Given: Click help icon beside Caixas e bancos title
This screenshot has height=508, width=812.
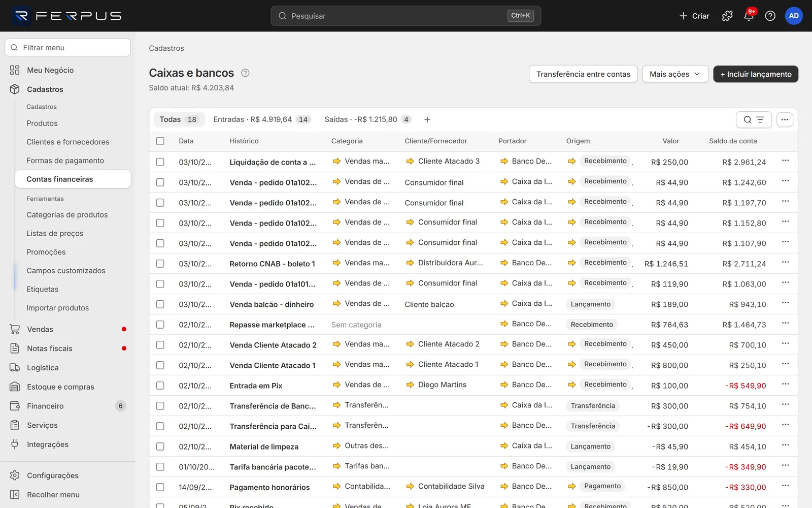Looking at the screenshot, I should tap(245, 73).
